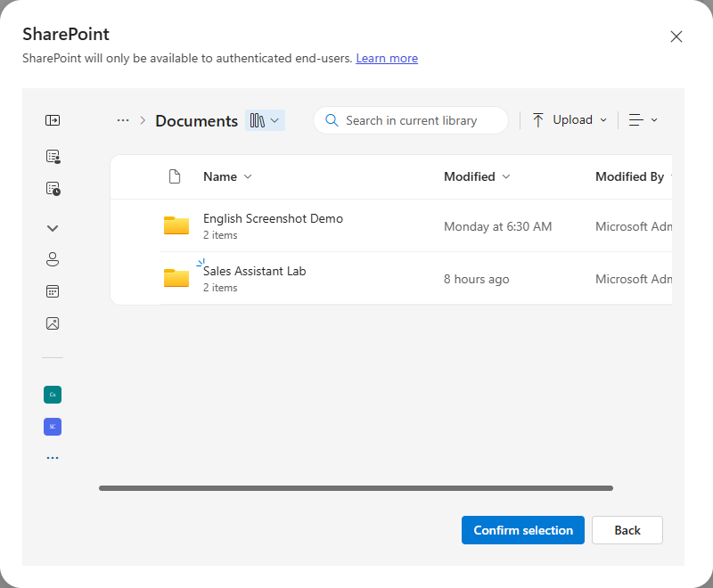Close the SharePoint dialog
Viewport: 713px width, 588px height.
pyautogui.click(x=676, y=37)
